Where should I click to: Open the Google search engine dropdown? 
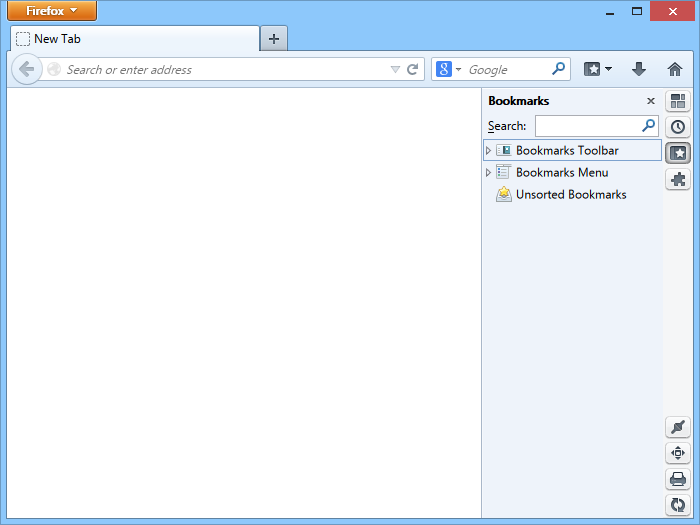pyautogui.click(x=448, y=70)
